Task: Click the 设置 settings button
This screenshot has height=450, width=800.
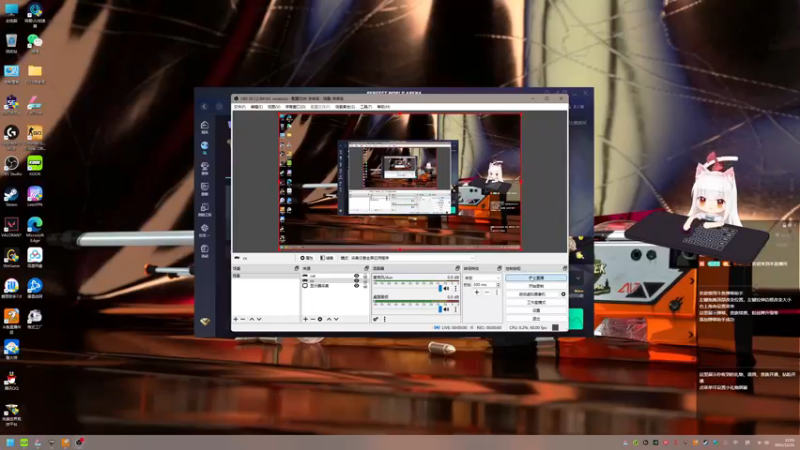Action: point(536,311)
